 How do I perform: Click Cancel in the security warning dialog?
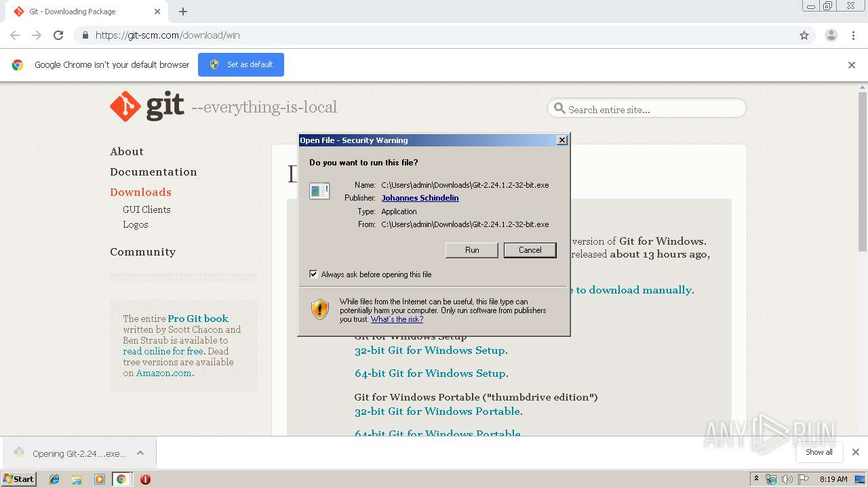tap(530, 250)
